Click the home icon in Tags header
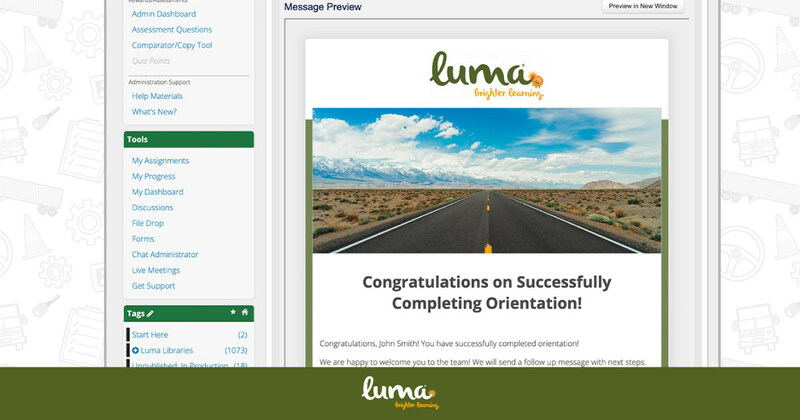Viewport: 800px width, 420px height. [245, 313]
